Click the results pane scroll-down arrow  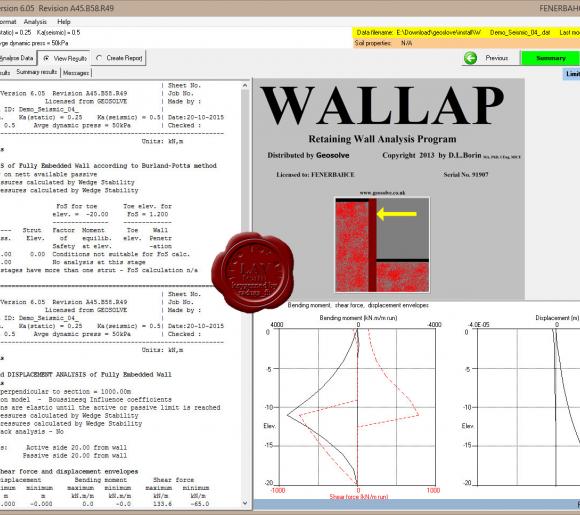(245, 503)
